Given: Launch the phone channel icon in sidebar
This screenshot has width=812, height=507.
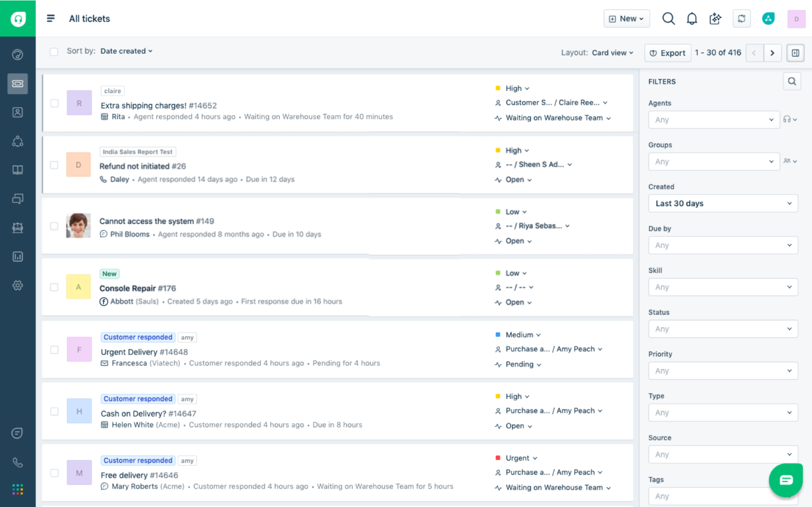Looking at the screenshot, I should [x=17, y=462].
